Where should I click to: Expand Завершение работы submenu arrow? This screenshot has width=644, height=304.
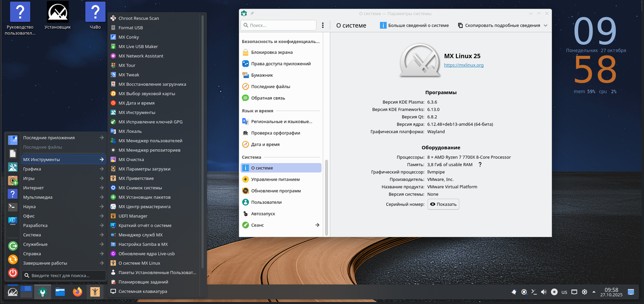tap(101, 263)
